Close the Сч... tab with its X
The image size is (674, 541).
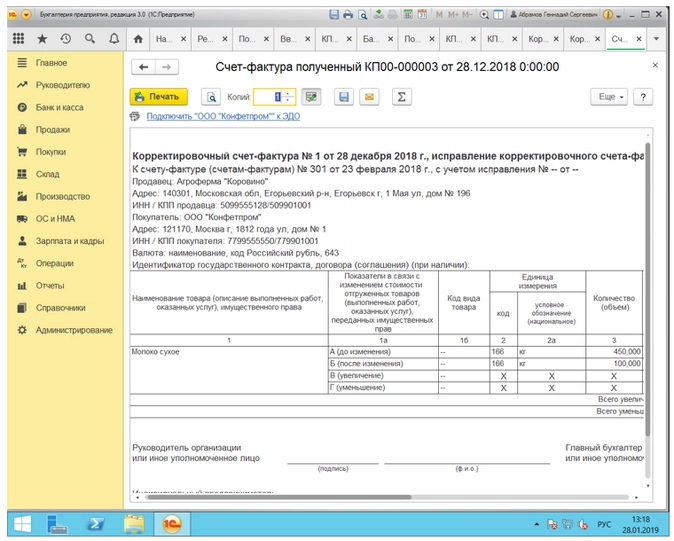pyautogui.click(x=639, y=39)
